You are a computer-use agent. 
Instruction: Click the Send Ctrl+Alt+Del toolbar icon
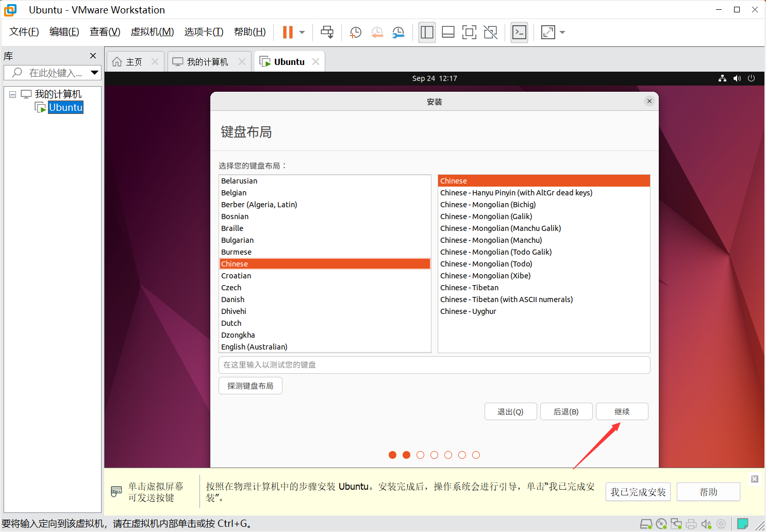coord(327,32)
